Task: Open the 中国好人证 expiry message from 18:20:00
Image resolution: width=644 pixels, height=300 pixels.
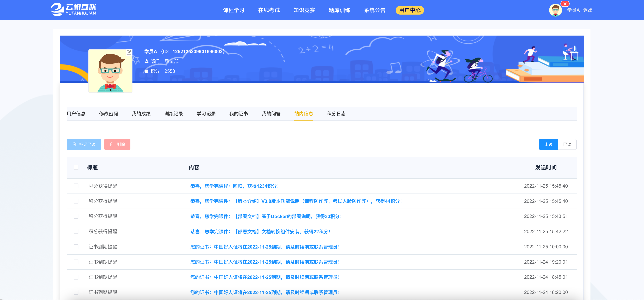Action: click(265, 293)
